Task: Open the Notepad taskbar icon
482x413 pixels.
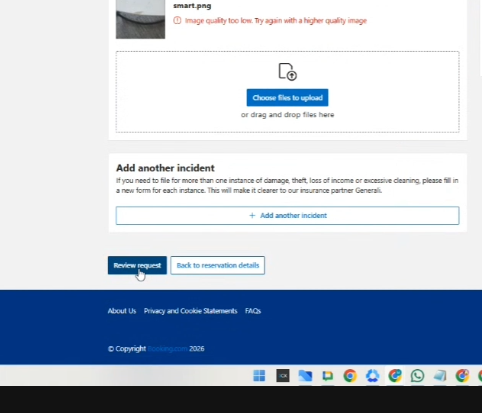Action: click(440, 376)
